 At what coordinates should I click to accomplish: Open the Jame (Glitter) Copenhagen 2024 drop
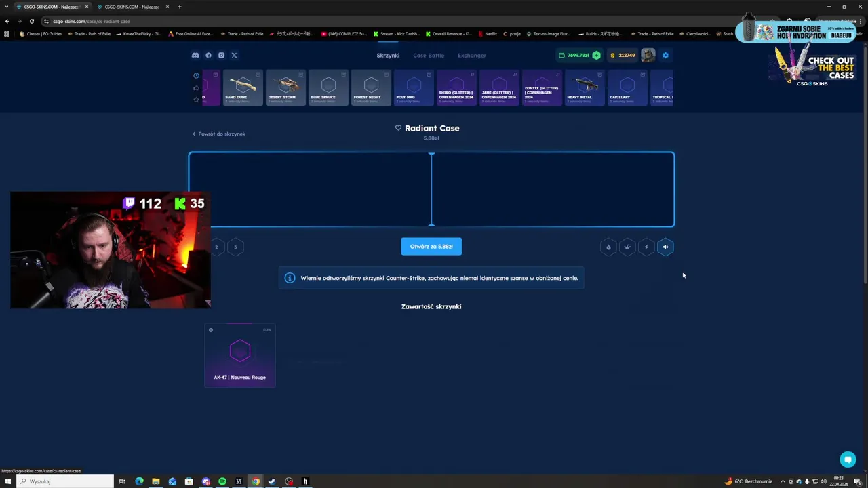499,87
